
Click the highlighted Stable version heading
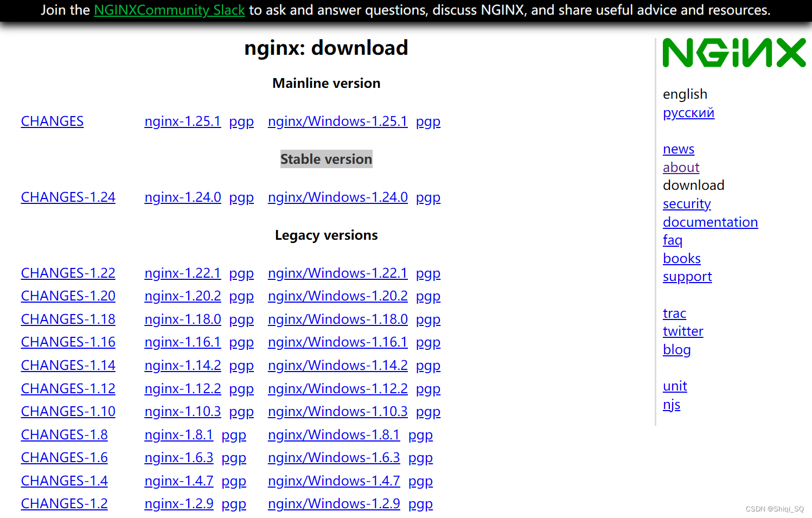pyautogui.click(x=326, y=159)
